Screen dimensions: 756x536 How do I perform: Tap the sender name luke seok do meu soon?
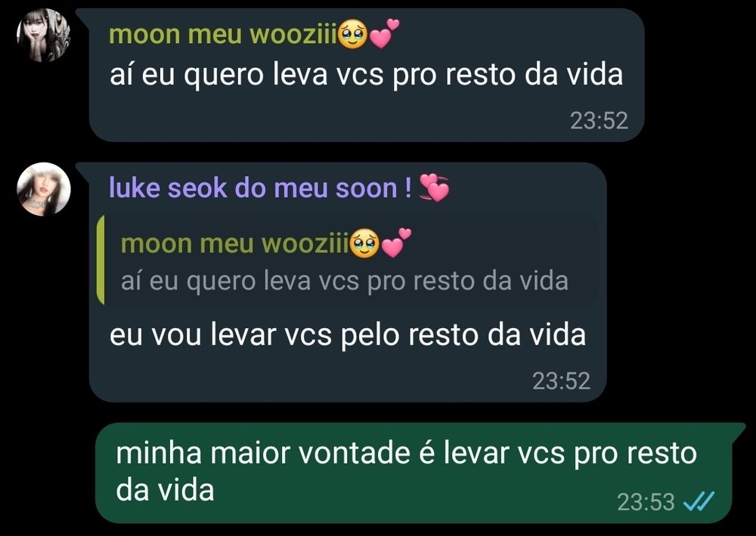pos(261,187)
